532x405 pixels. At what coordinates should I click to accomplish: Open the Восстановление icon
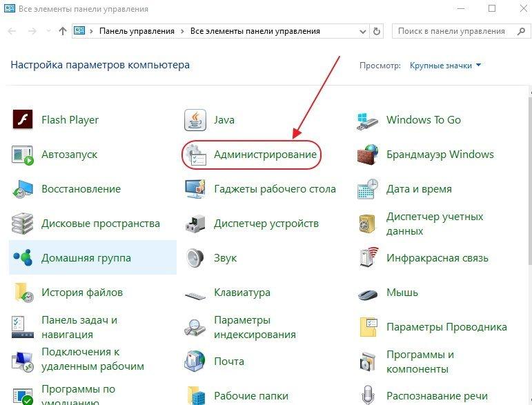click(23, 189)
